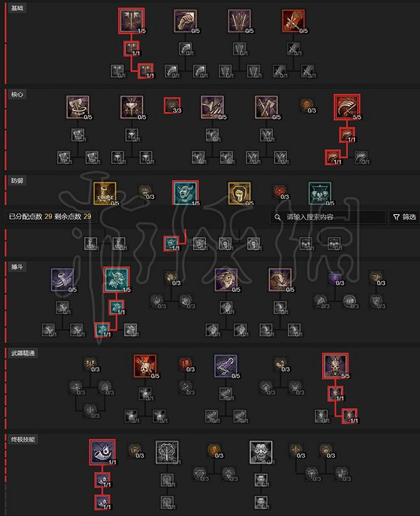Select the yellow Iron Skin shield skill
Screen dimensions: 420x516
(239, 193)
